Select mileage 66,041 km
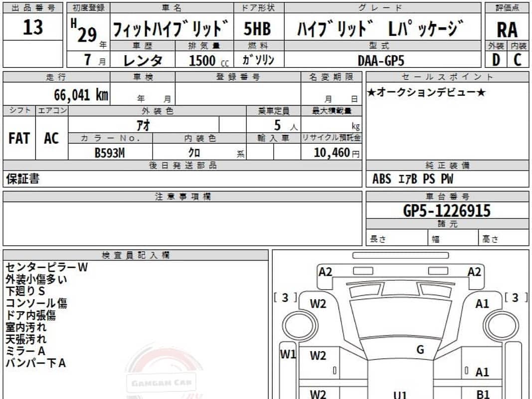 pyautogui.click(x=81, y=95)
